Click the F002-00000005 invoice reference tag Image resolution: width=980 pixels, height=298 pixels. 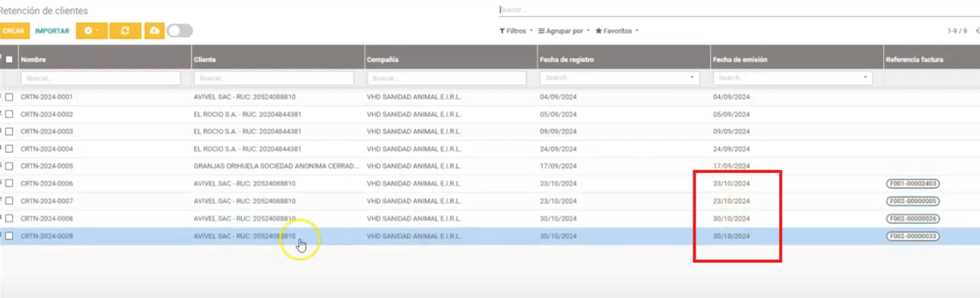913,201
